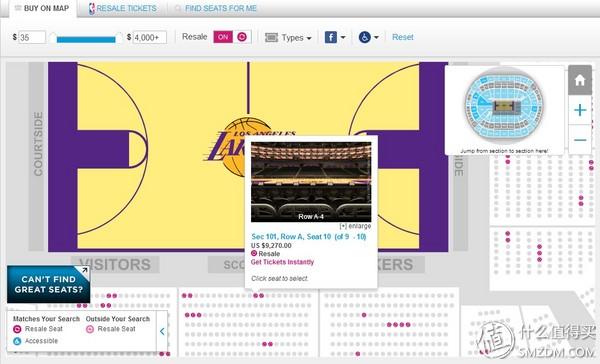Click the minimum price field showing 35
Image resolution: width=600 pixels, height=364 pixels.
click(32, 37)
